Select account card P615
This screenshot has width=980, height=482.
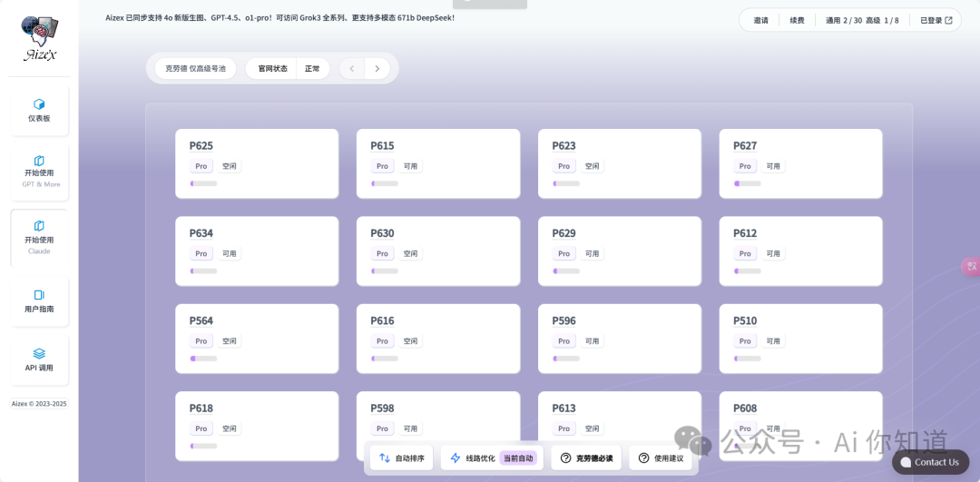[x=438, y=163]
